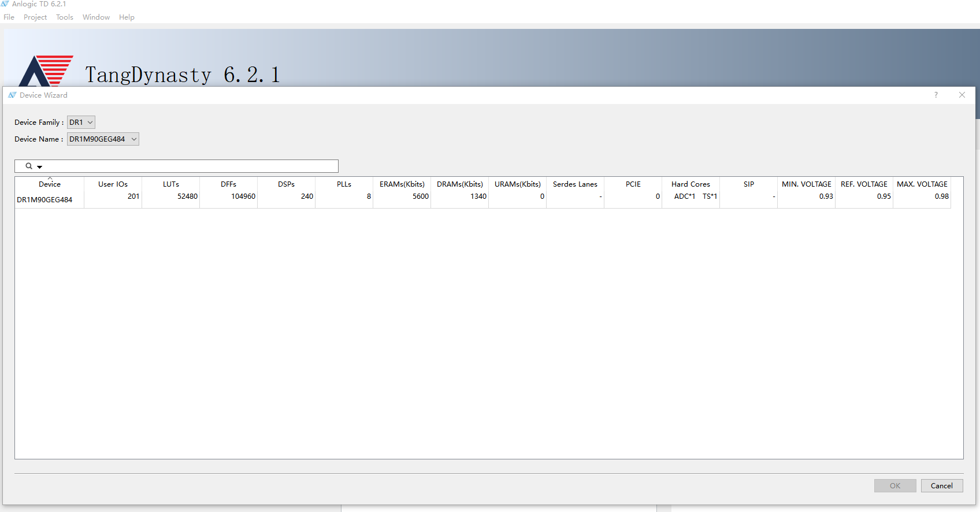Click the REF. VOLTAGE column header
The height and width of the screenshot is (512, 980).
(864, 184)
